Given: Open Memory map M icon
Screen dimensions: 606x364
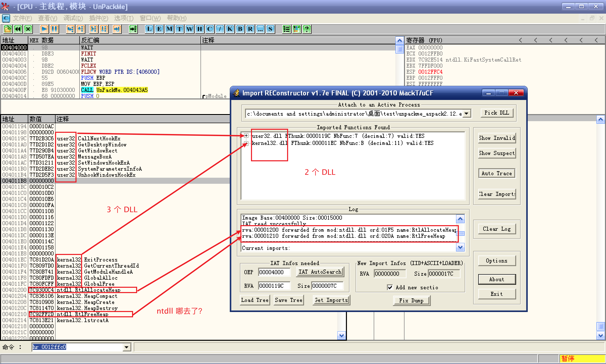Looking at the screenshot, I should pyautogui.click(x=169, y=29).
